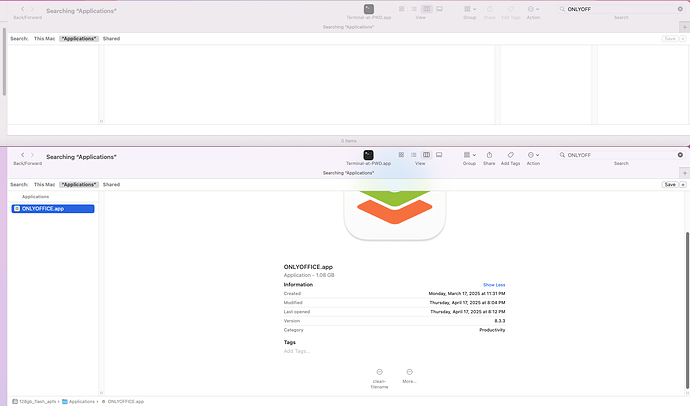Click Share icon in lower window toolbar
The image size is (690, 406).
[489, 155]
